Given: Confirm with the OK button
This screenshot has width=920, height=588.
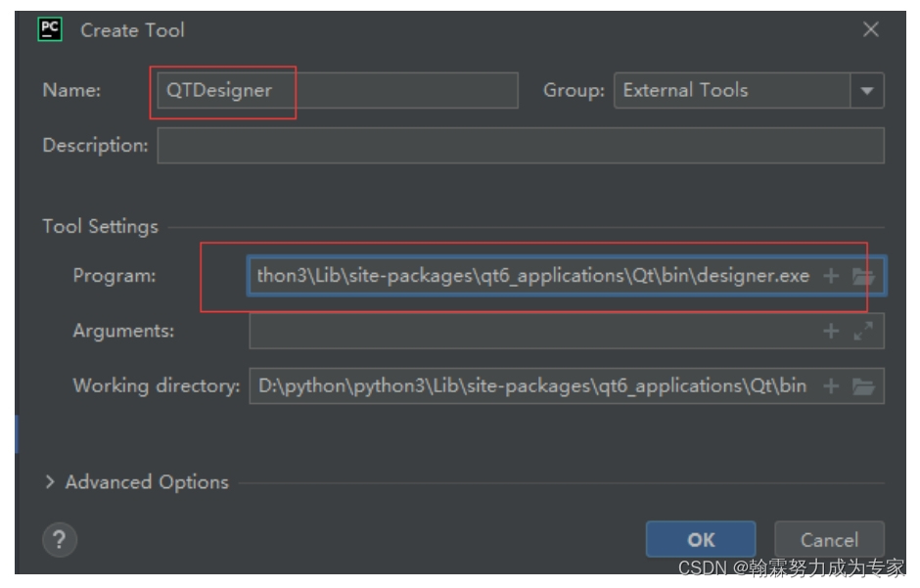Looking at the screenshot, I should click(701, 539).
